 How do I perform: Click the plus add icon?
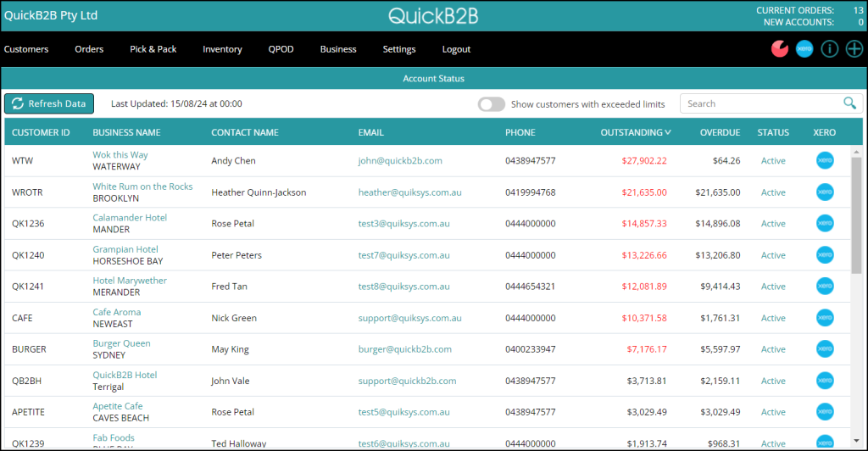[854, 48]
